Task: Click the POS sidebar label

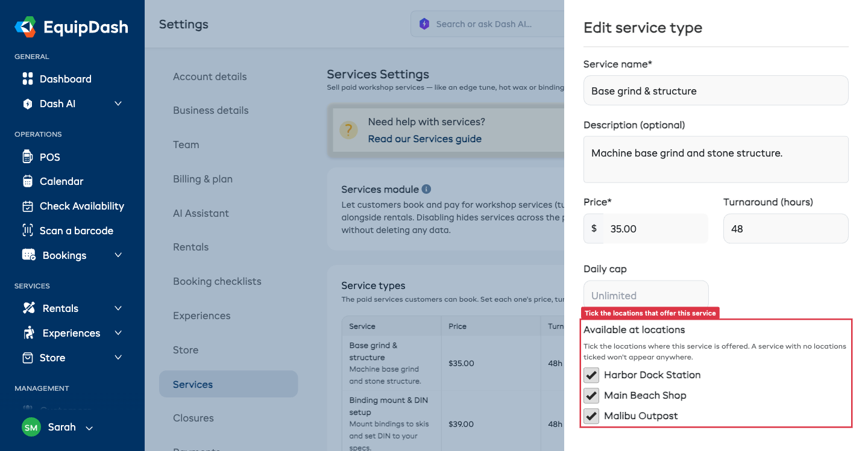Action: (x=50, y=157)
